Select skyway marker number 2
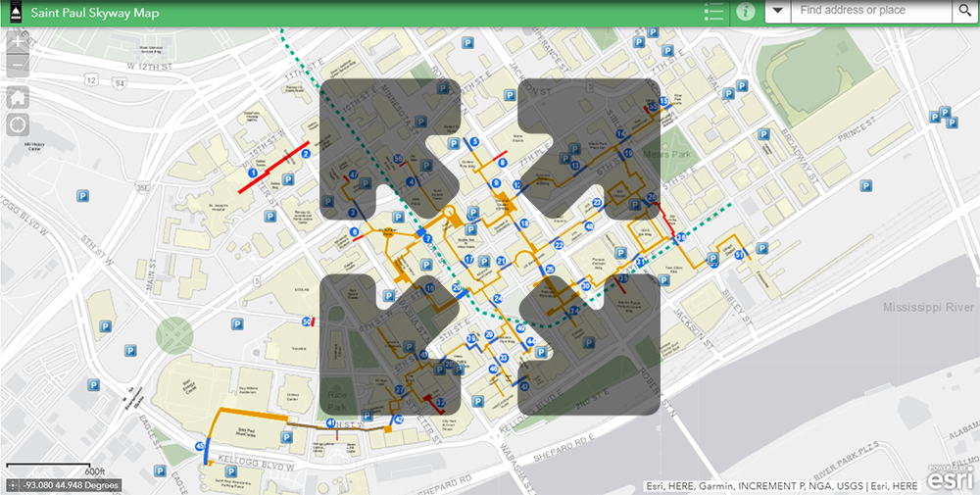The image size is (980, 495). click(306, 154)
